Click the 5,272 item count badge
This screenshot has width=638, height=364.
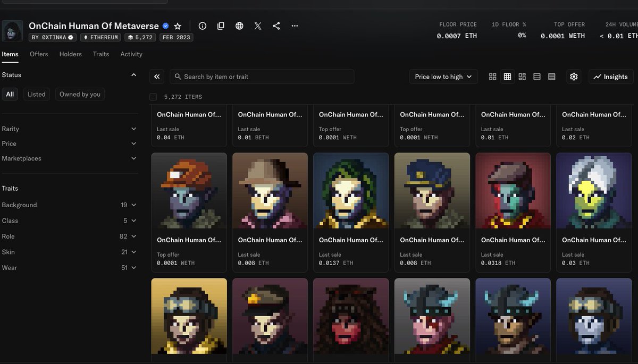140,38
